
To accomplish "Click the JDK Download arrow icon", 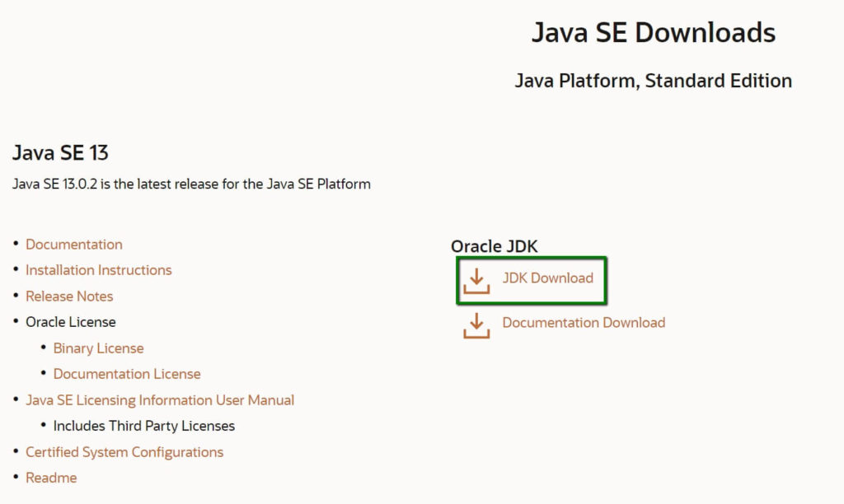I will coord(476,278).
